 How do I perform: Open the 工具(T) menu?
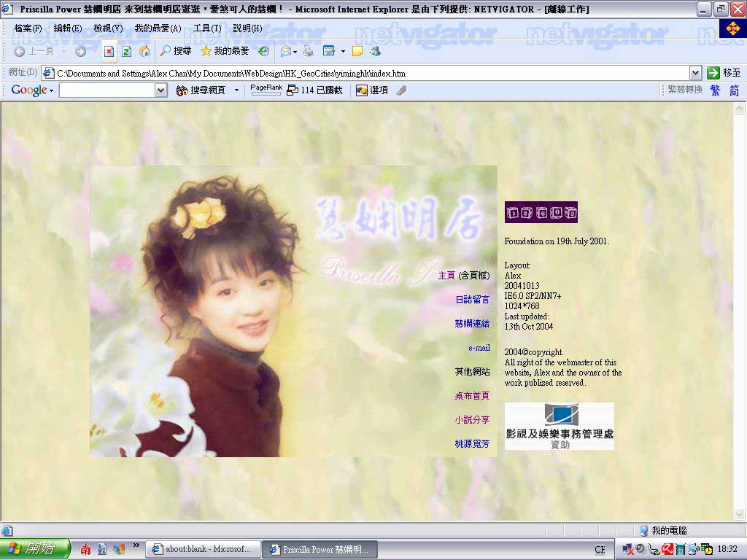coord(207,28)
